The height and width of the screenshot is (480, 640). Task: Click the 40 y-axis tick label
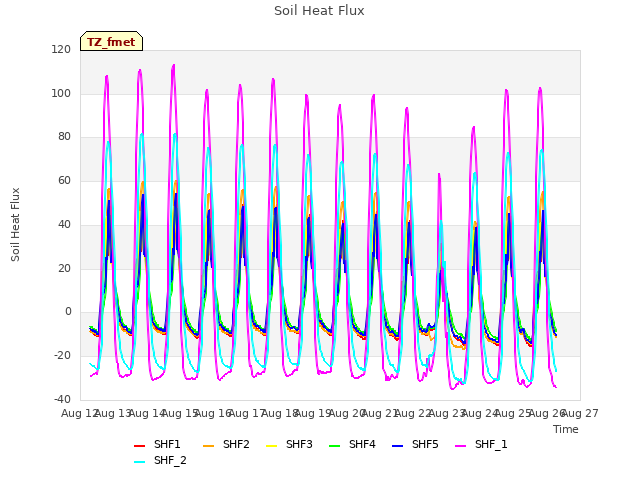(64, 224)
